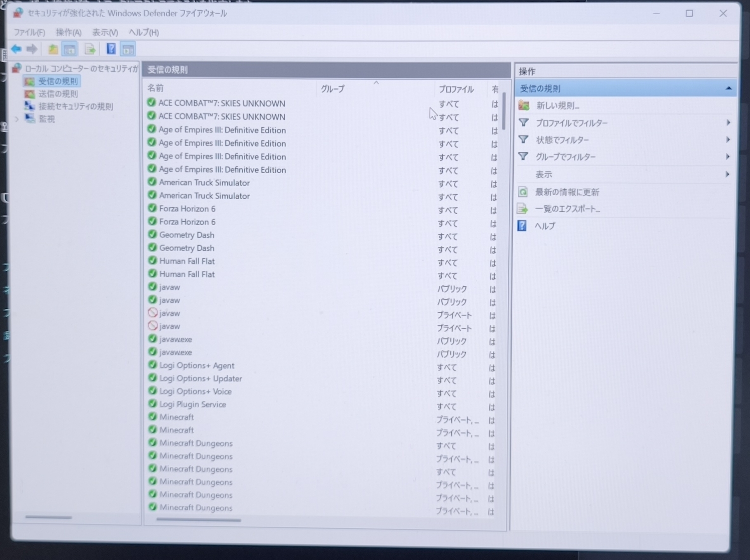Screen dimensions: 750x560
Task: Select first Minecraft rule row
Action: click(177, 417)
